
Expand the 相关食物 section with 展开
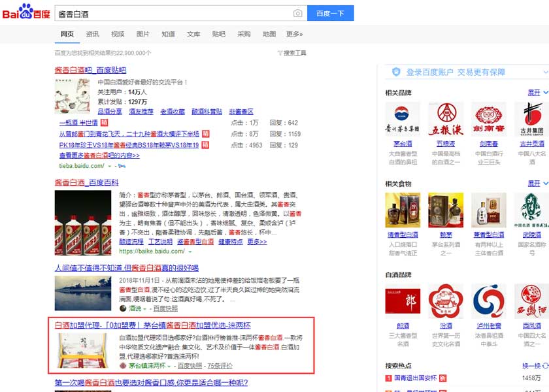point(538,184)
